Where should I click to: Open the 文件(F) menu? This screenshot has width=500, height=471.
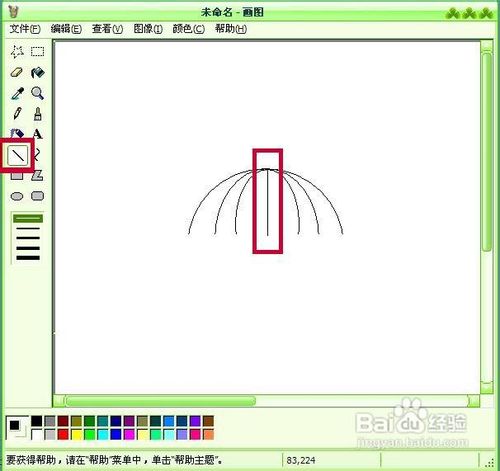point(25,29)
